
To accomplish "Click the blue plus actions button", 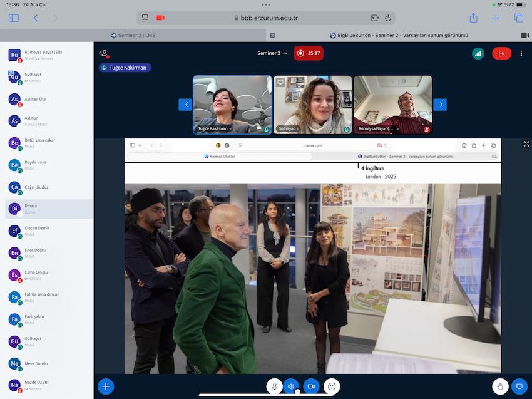I will pos(106,386).
